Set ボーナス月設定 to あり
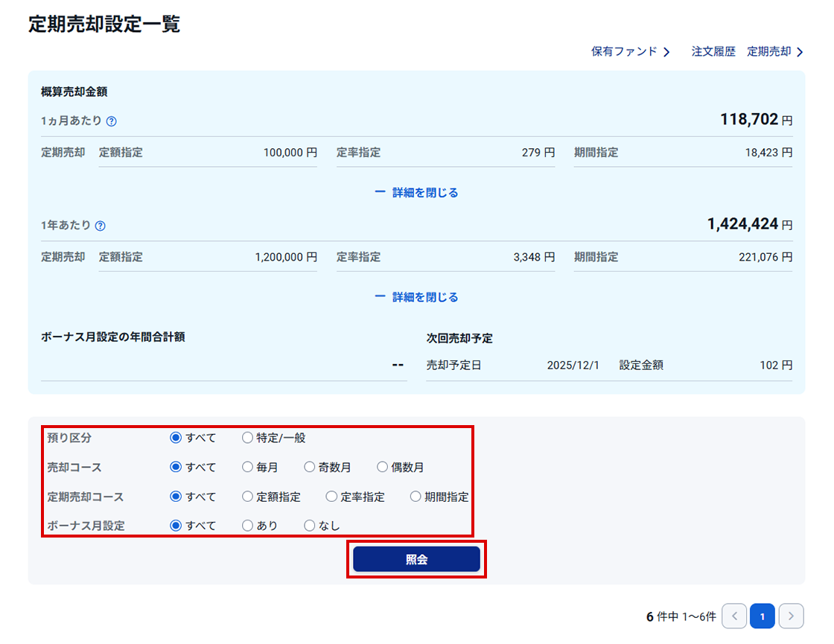 (x=248, y=526)
